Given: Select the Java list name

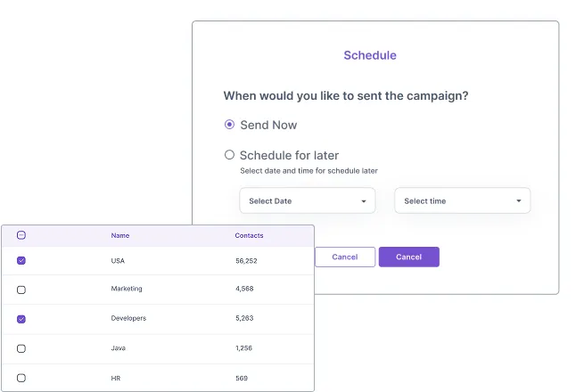Looking at the screenshot, I should 119,348.
